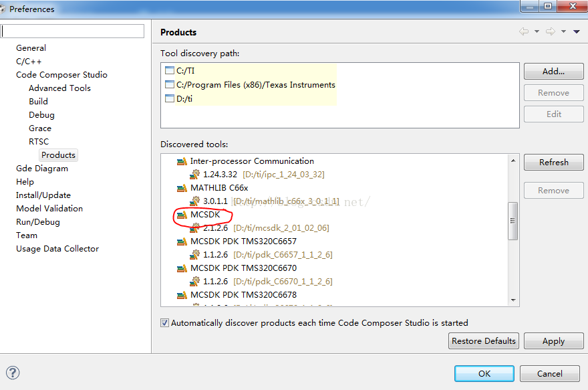Confirm preferences with OK button
588x390 pixels.
pyautogui.click(x=484, y=373)
